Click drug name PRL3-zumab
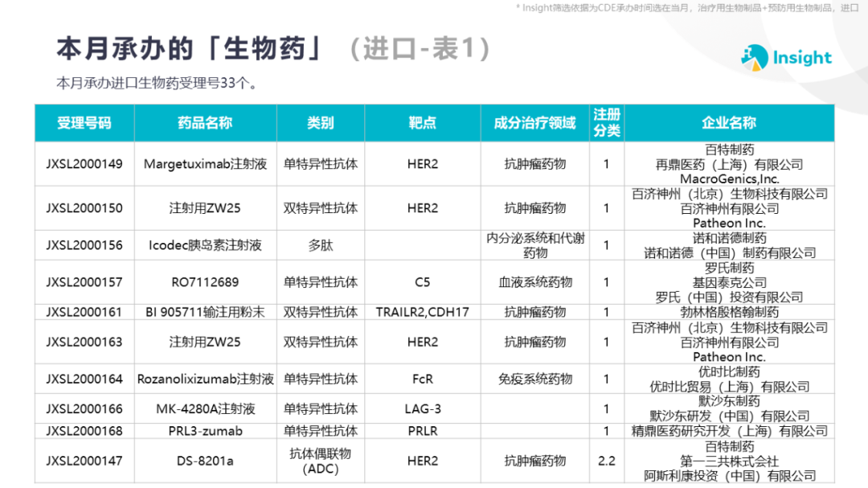Image resolution: width=868 pixels, height=488 pixels. point(206,432)
